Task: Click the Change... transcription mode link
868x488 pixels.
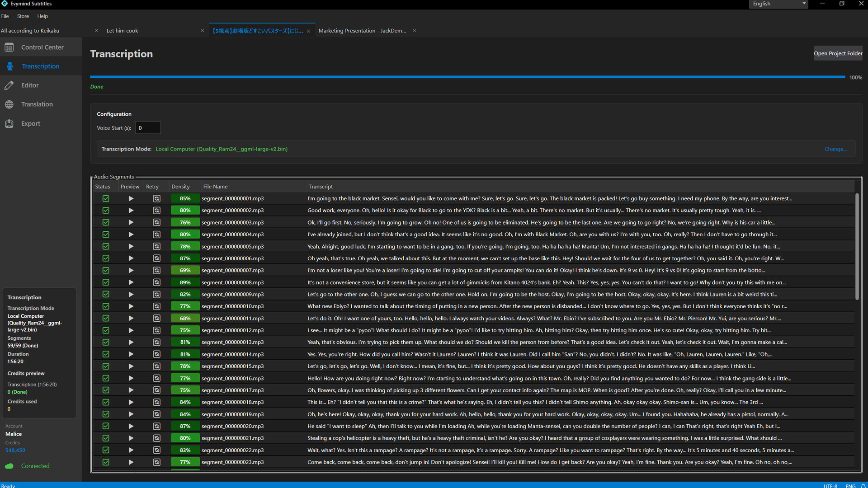Action: [x=835, y=149]
